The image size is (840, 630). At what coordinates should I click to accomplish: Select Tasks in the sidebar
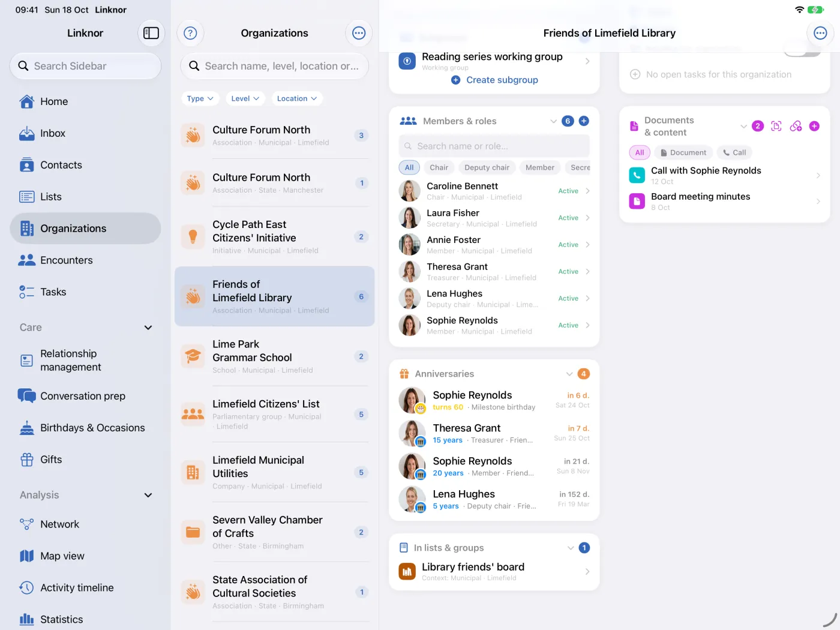click(x=85, y=292)
